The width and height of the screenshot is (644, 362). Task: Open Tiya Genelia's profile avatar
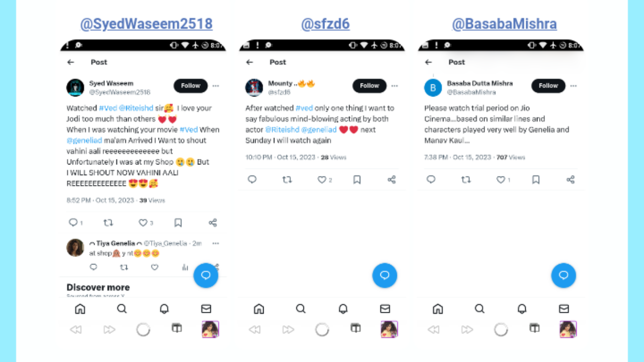[75, 248]
